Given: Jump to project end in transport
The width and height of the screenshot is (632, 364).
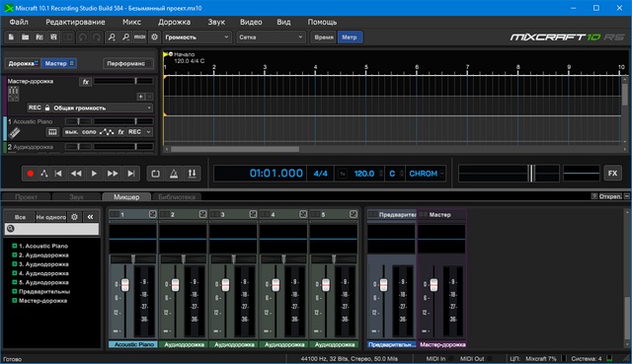Looking at the screenshot, I should click(x=131, y=174).
